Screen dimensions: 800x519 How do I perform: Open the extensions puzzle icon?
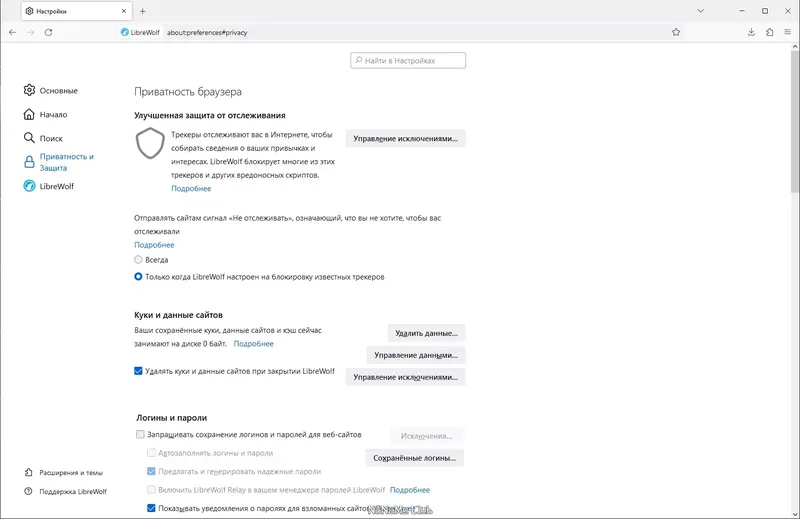pos(770,32)
